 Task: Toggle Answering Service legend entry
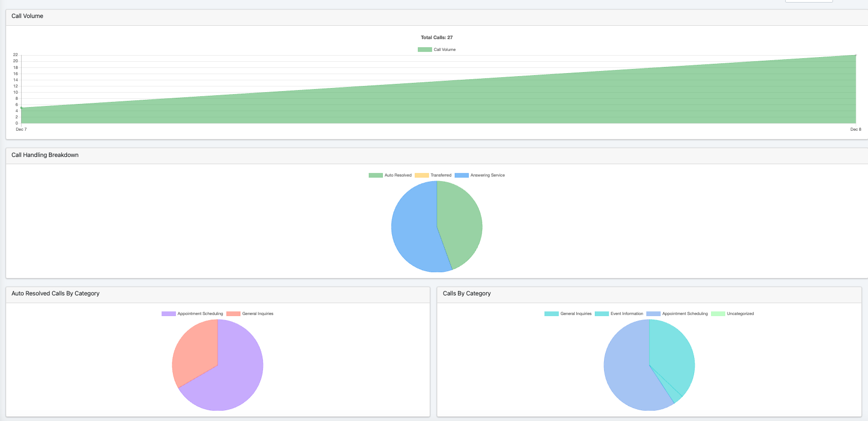(x=480, y=175)
